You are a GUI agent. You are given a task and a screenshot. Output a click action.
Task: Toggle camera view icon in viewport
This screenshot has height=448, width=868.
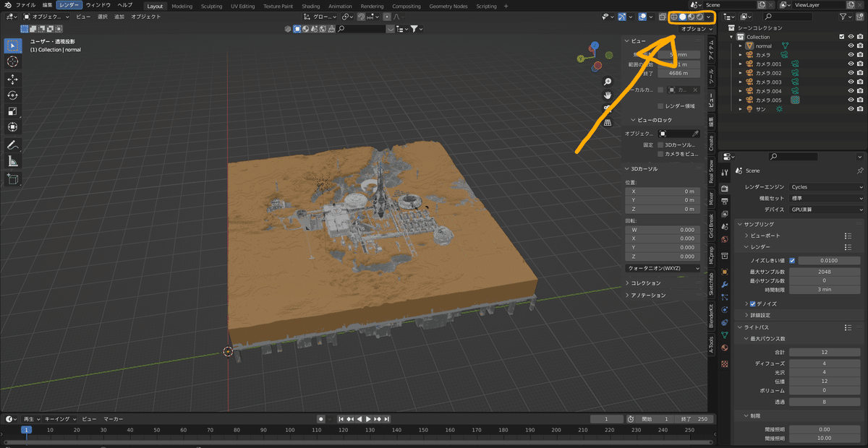coord(608,108)
